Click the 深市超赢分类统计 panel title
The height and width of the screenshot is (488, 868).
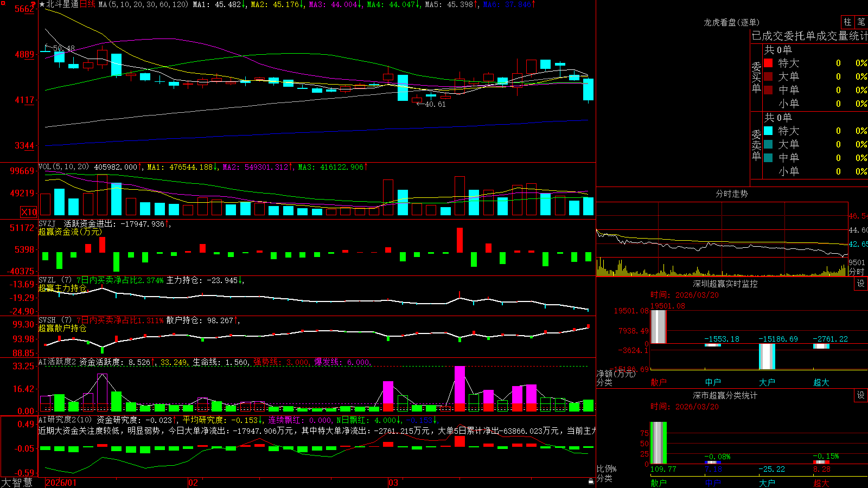[x=725, y=395]
